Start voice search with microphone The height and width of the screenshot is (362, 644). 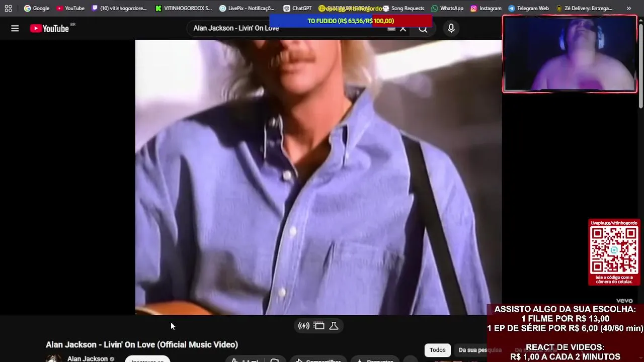[451, 29]
